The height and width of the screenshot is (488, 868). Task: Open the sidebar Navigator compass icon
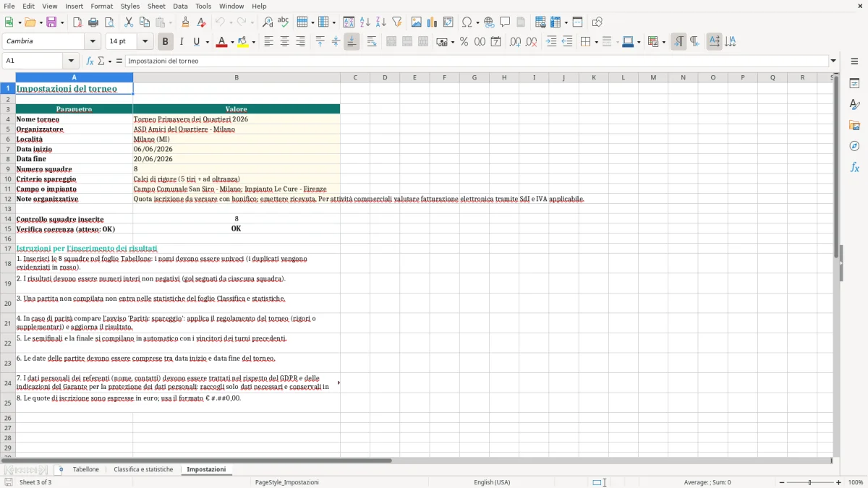854,146
